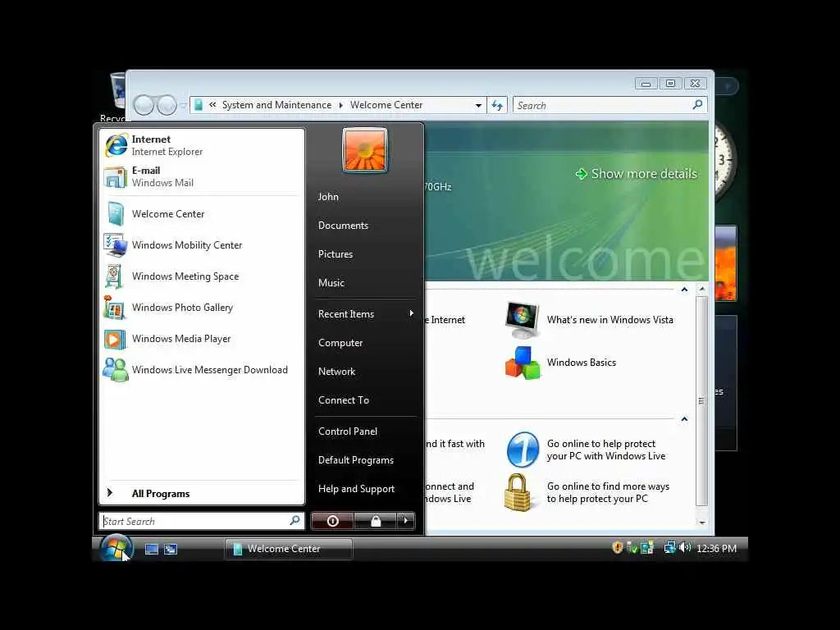Click the Back navigation button
The width and height of the screenshot is (840, 630).
coord(144,105)
